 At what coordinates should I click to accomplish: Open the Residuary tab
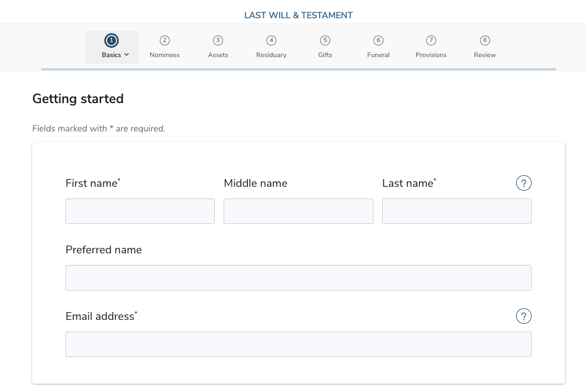coord(271,55)
